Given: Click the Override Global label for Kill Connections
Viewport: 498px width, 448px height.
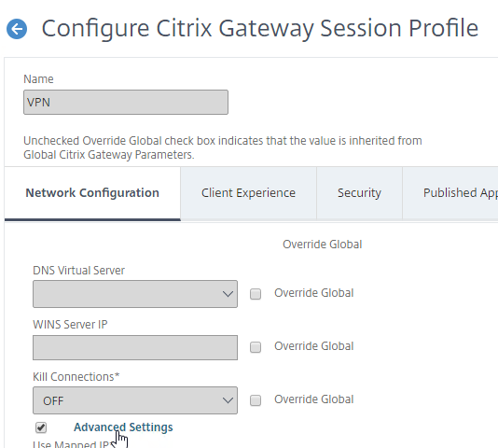Looking at the screenshot, I should [313, 399].
